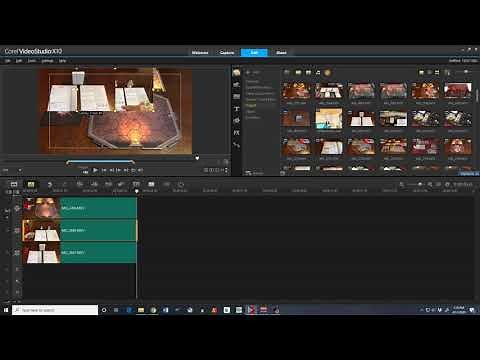Screen dimensions: 480x360
Task: Select the clip on the Video track
Action: tap(80, 208)
